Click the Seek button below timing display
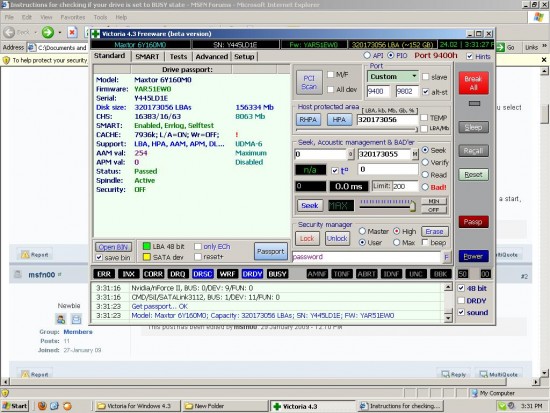The width and height of the screenshot is (550, 413). 310,206
